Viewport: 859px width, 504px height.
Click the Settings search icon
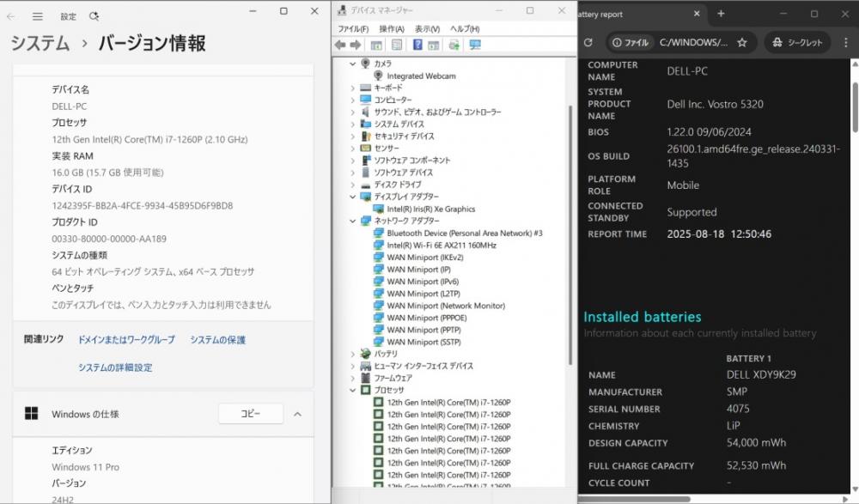[x=94, y=16]
